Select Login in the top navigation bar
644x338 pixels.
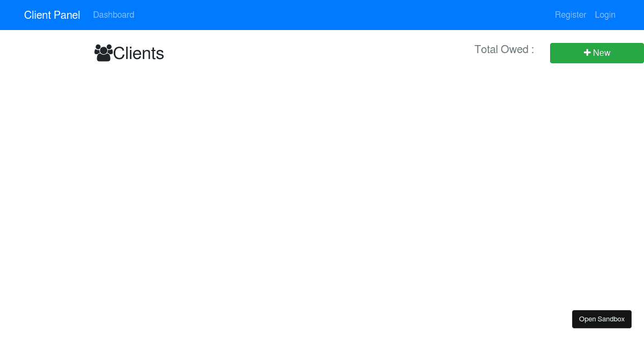tap(605, 15)
